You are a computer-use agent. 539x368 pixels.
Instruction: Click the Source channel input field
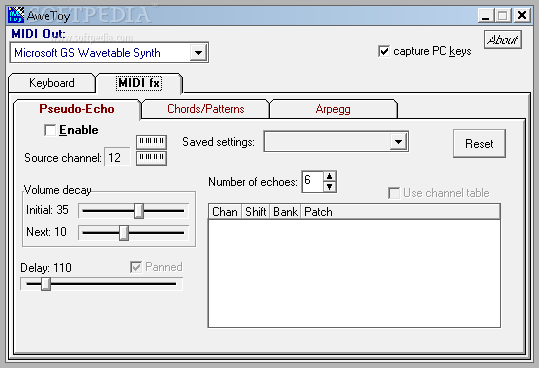point(118,158)
